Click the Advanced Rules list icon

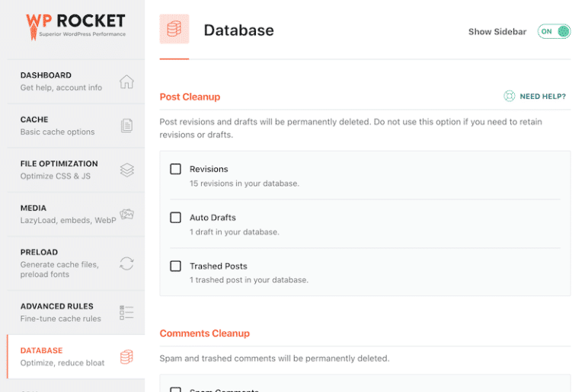click(126, 312)
